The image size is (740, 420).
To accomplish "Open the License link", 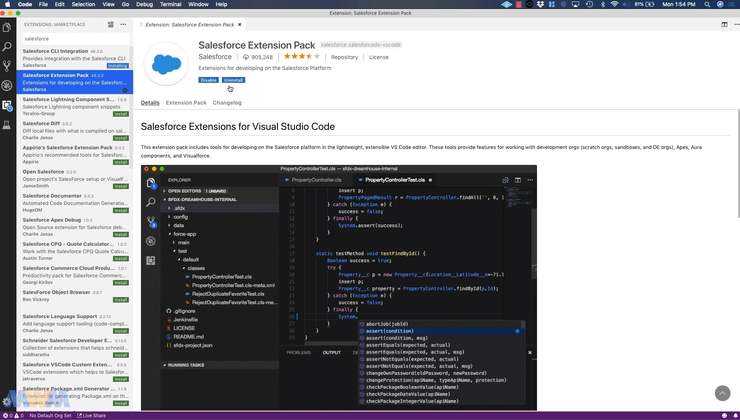I will click(x=378, y=57).
